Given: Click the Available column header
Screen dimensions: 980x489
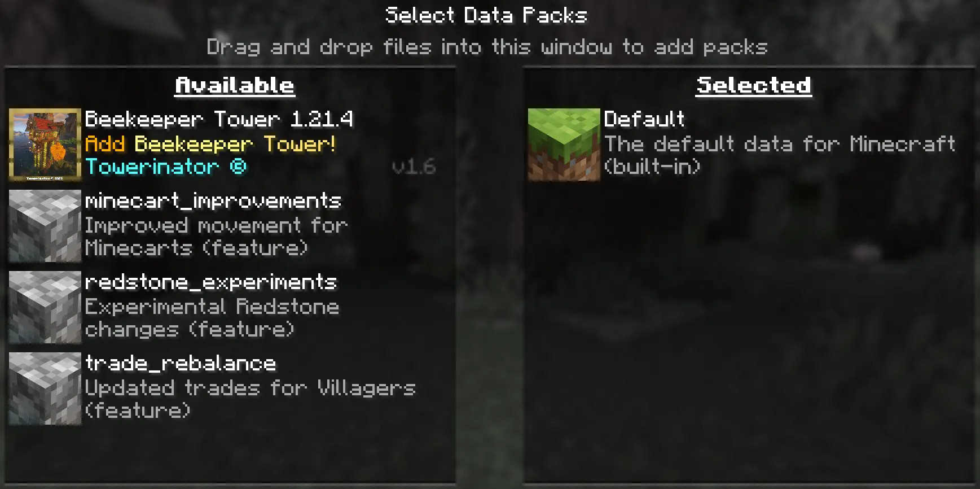Looking at the screenshot, I should click(x=235, y=86).
